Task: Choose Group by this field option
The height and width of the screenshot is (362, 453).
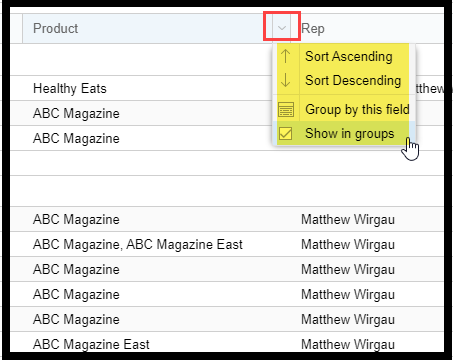Action: click(357, 109)
